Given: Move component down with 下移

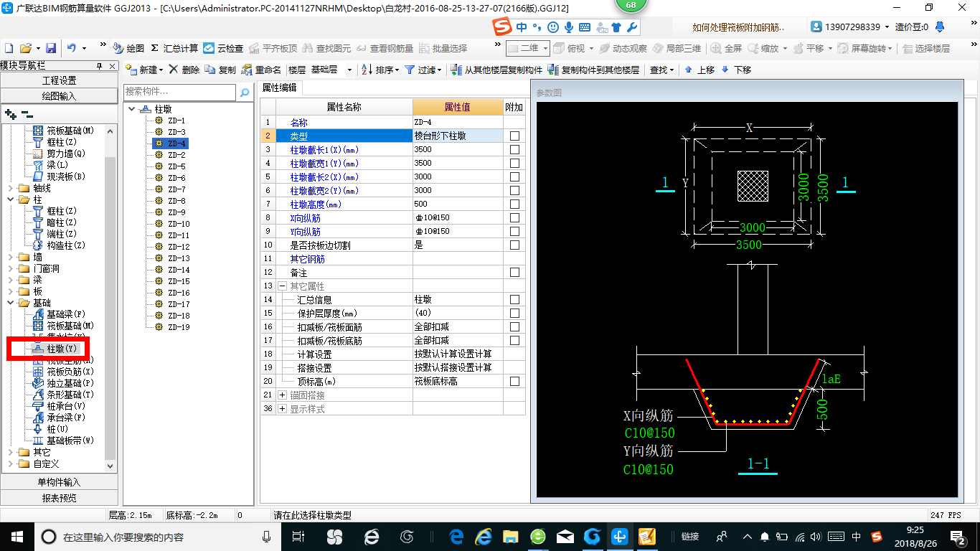Looking at the screenshot, I should coord(736,70).
